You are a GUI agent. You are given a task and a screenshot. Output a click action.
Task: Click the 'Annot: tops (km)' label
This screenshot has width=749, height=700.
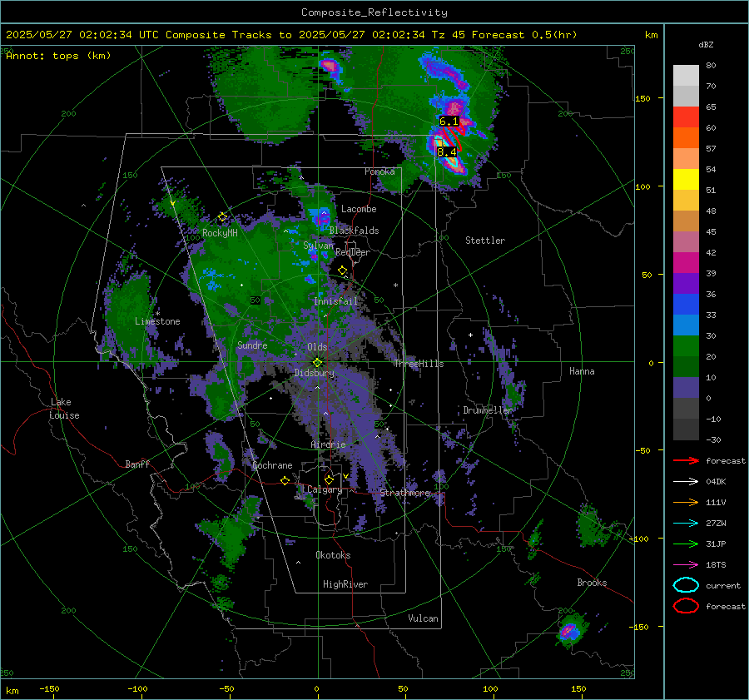58,56
